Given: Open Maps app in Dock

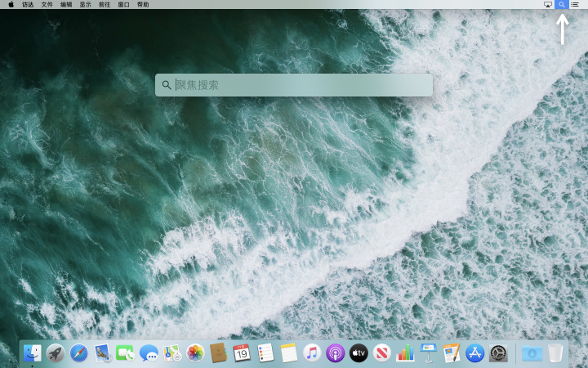Looking at the screenshot, I should coord(172,353).
